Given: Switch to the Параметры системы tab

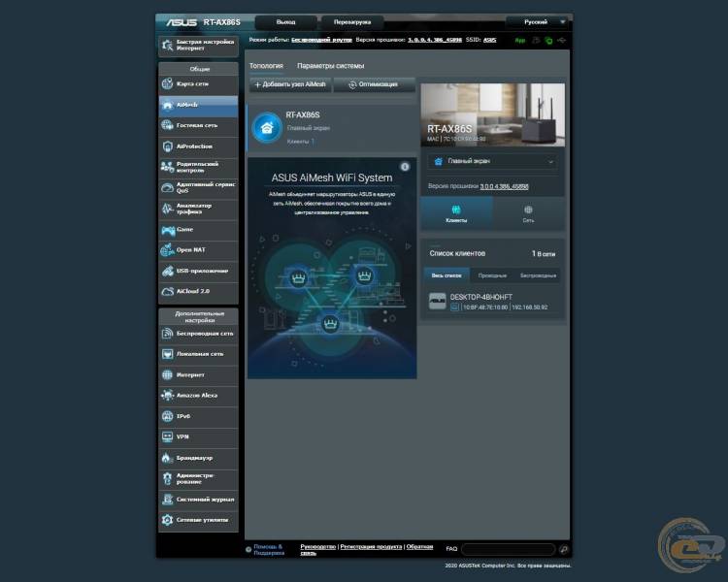Looking at the screenshot, I should tap(331, 66).
